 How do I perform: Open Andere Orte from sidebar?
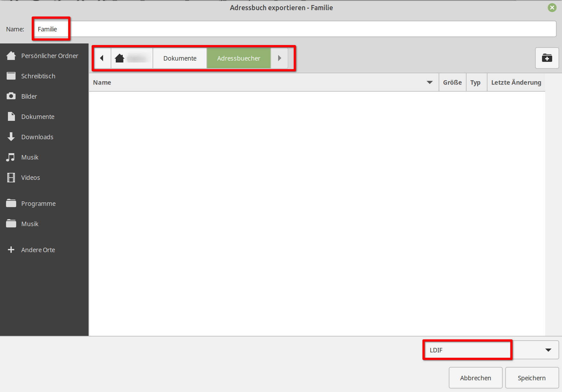38,250
